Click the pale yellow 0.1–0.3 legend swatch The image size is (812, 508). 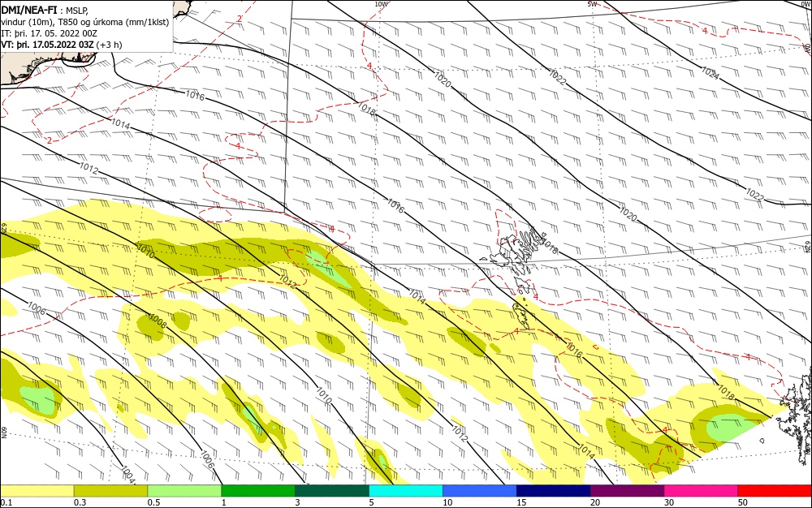(x=37, y=491)
